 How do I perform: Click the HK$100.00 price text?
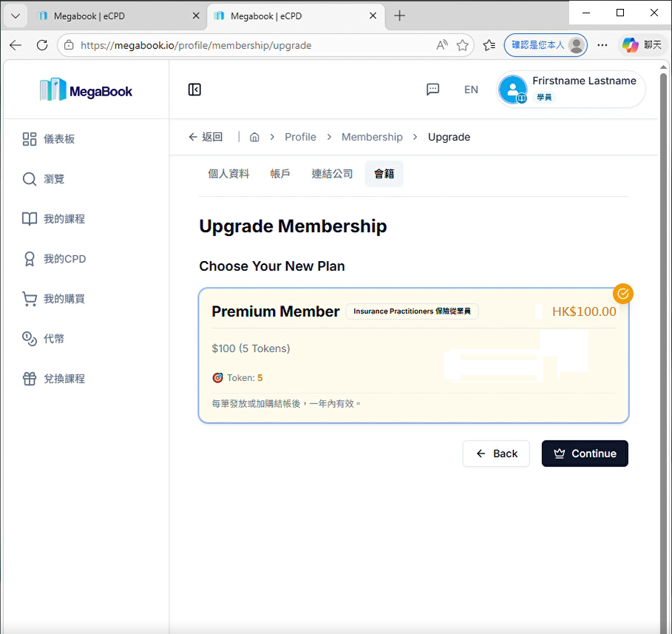coord(584,311)
